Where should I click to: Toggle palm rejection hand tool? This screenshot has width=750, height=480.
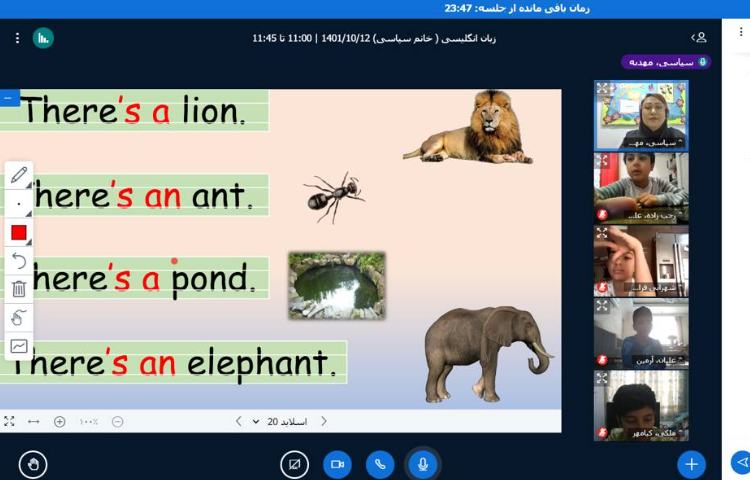coord(18,317)
